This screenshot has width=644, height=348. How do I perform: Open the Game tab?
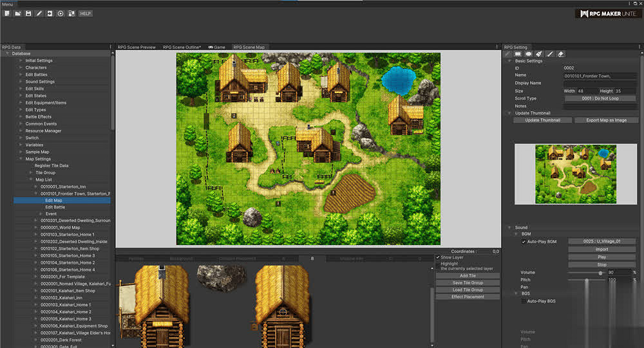[x=216, y=47]
